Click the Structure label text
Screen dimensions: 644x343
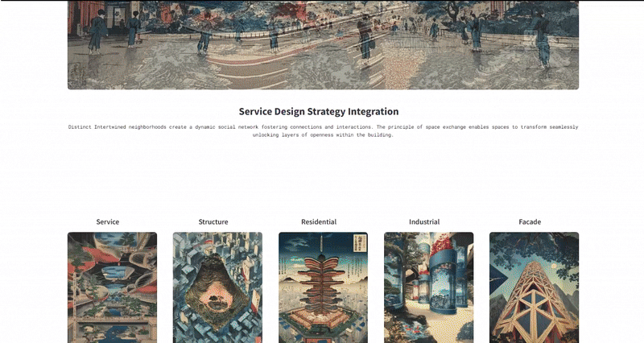tap(213, 221)
